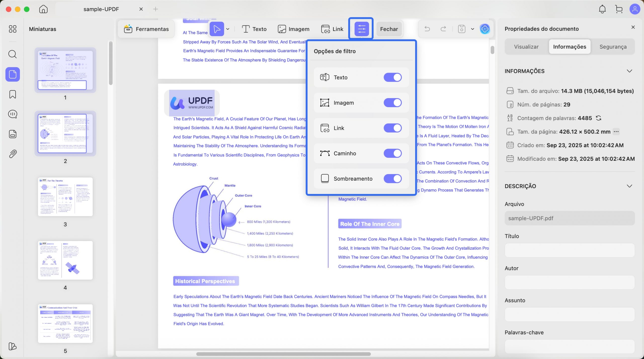Disable the Texto filter toggle
This screenshot has width=644, height=359.
(392, 77)
